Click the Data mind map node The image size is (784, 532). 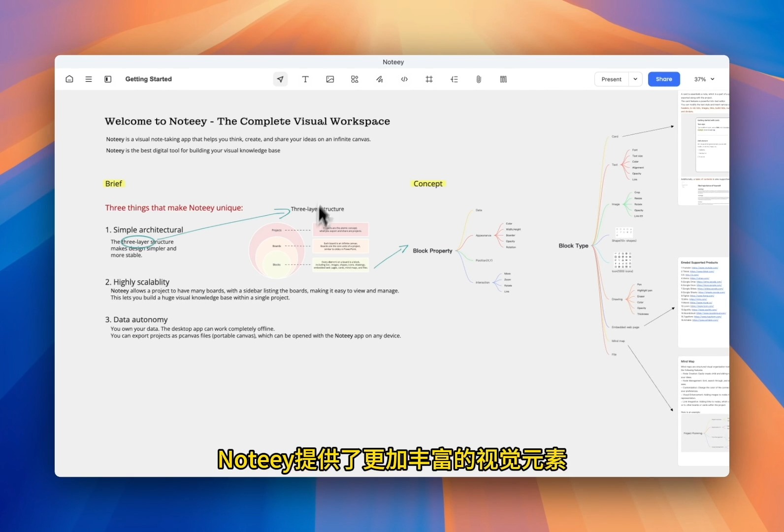coord(479,210)
